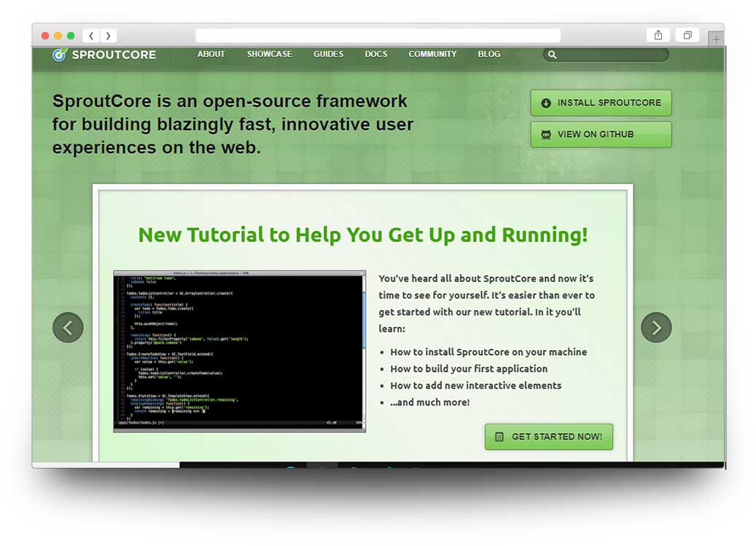Viewport: 756px width, 546px height.
Task: Click '...and much more!' bullet text
Action: click(x=429, y=402)
